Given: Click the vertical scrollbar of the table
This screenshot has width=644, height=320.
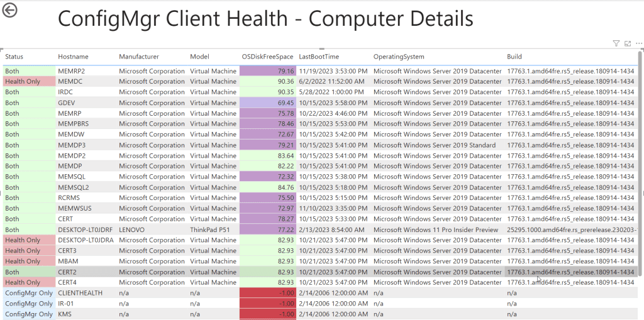Looking at the screenshot, I should point(641,164).
